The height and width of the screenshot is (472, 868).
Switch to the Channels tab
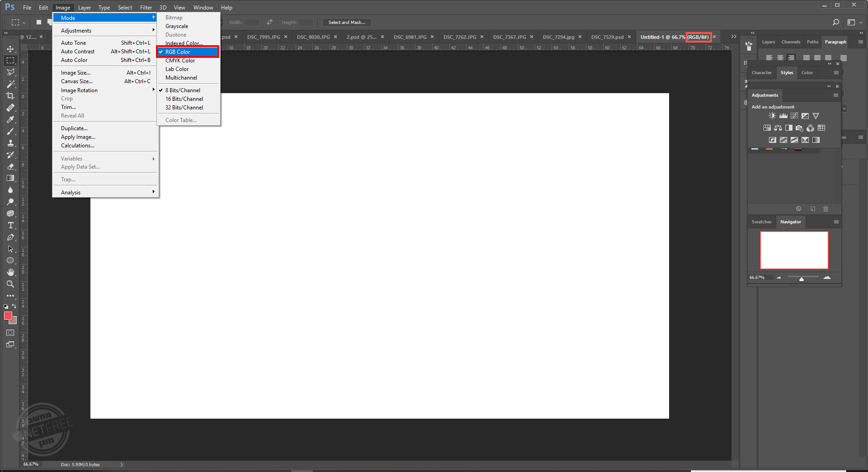(791, 42)
